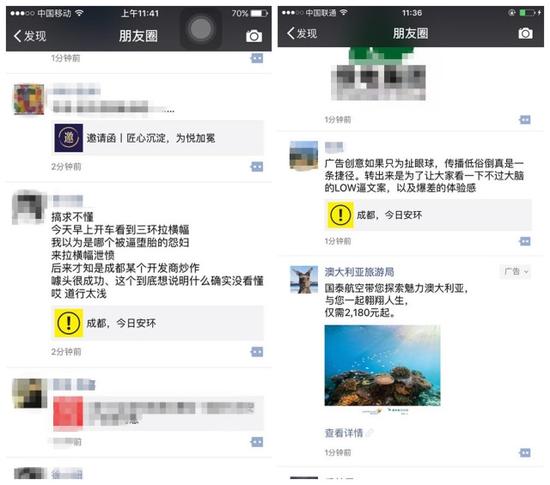This screenshot has width=550, height=485.
Task: Open comment menu under 邀请函 post
Action: [x=257, y=167]
